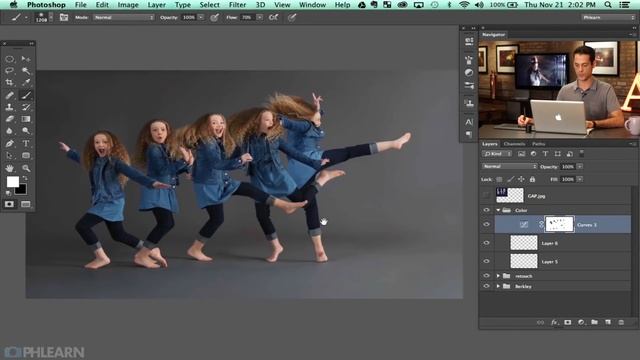Reset default foreground and background colors
Screen dimensions: 640x360
(x=8, y=193)
